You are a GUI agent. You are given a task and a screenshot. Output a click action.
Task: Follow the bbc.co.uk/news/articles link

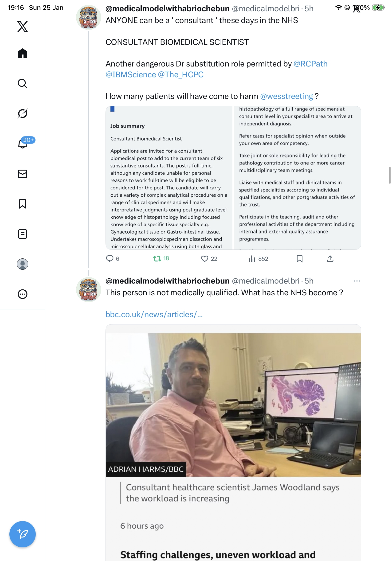pos(154,315)
